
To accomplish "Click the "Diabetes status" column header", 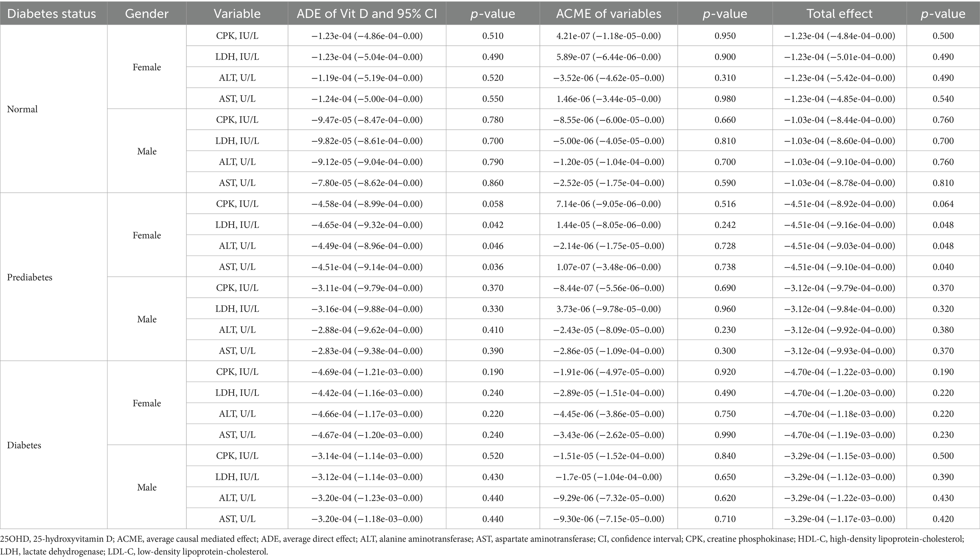I will (x=52, y=14).
